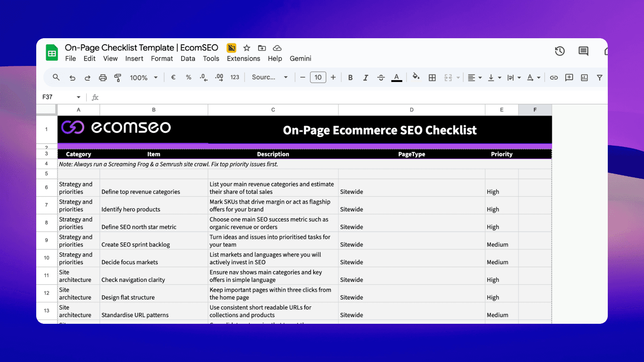This screenshot has width=644, height=362.
Task: Open vertical align dropdown
Action: [x=494, y=78]
